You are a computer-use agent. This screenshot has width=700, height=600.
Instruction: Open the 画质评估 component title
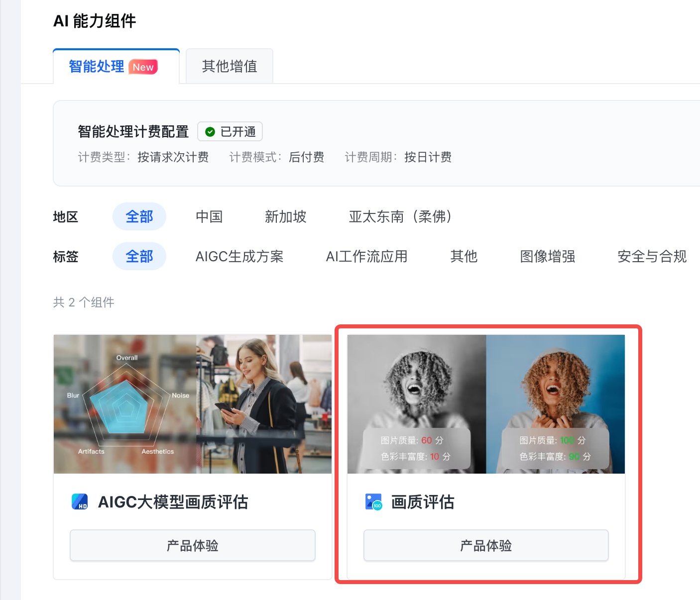pos(423,502)
